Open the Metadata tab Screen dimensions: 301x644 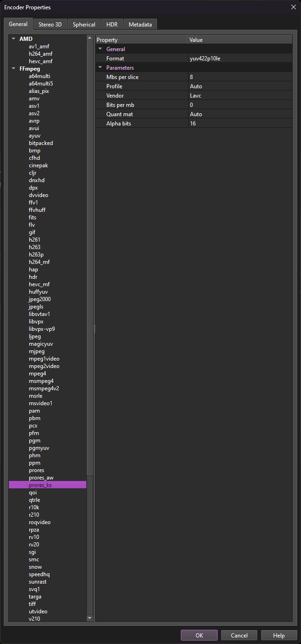[140, 25]
